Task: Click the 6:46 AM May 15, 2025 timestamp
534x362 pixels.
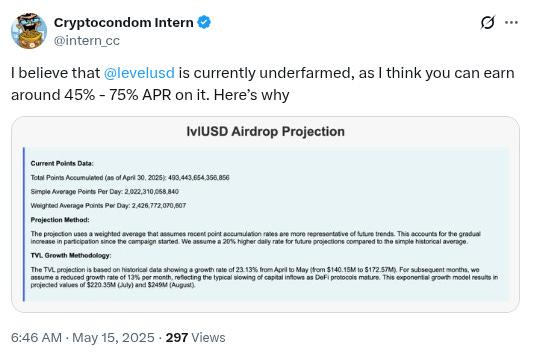Action: (83, 337)
